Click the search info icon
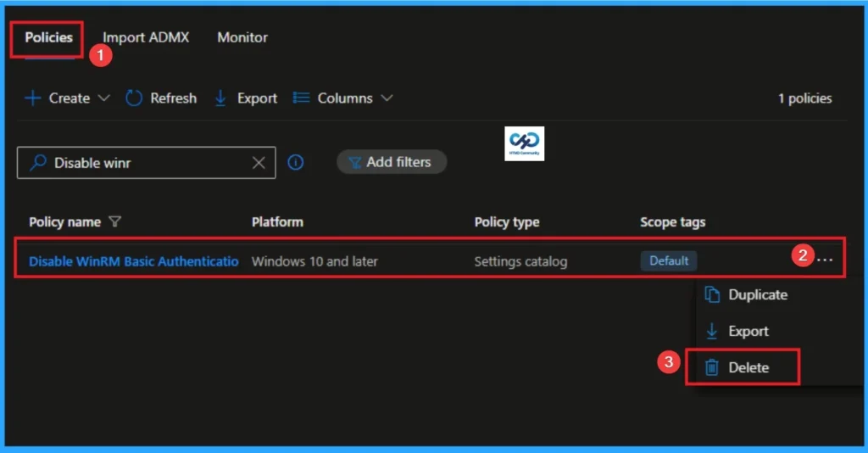The height and width of the screenshot is (453, 868). click(296, 162)
